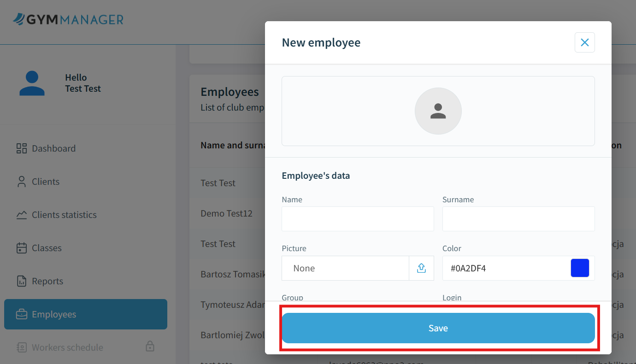Screen dimensions: 636x364
Task: Go to Clients statistics page
Action: point(64,215)
